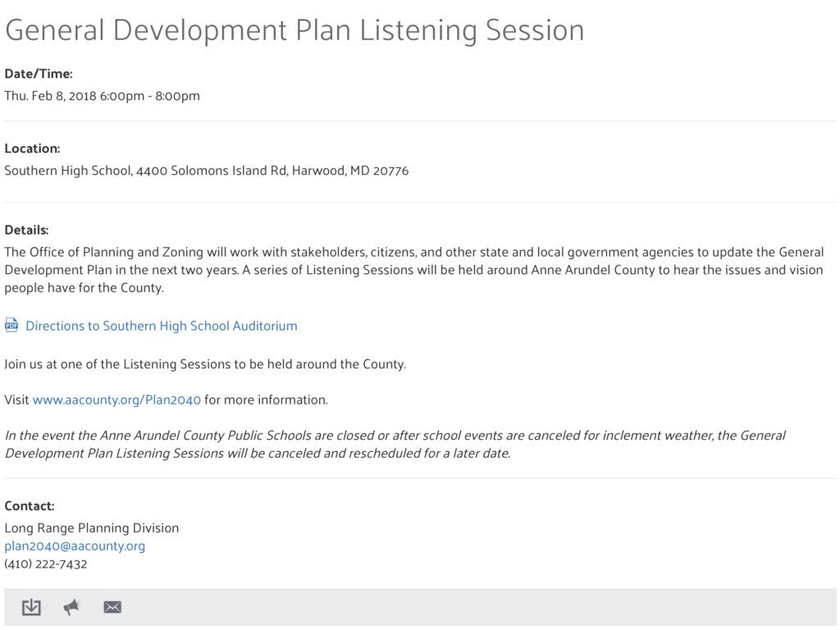840x630 pixels.
Task: Click the Contact heading
Action: pos(30,506)
